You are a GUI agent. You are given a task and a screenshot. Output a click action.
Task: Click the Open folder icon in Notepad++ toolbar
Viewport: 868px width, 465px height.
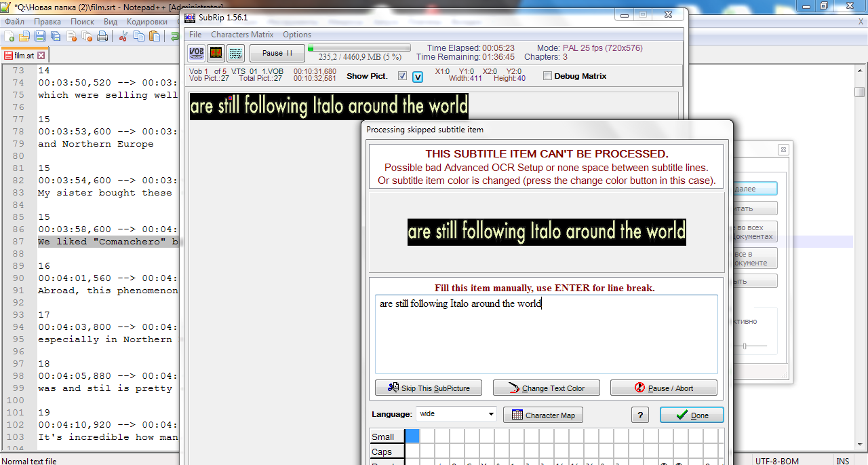point(24,36)
